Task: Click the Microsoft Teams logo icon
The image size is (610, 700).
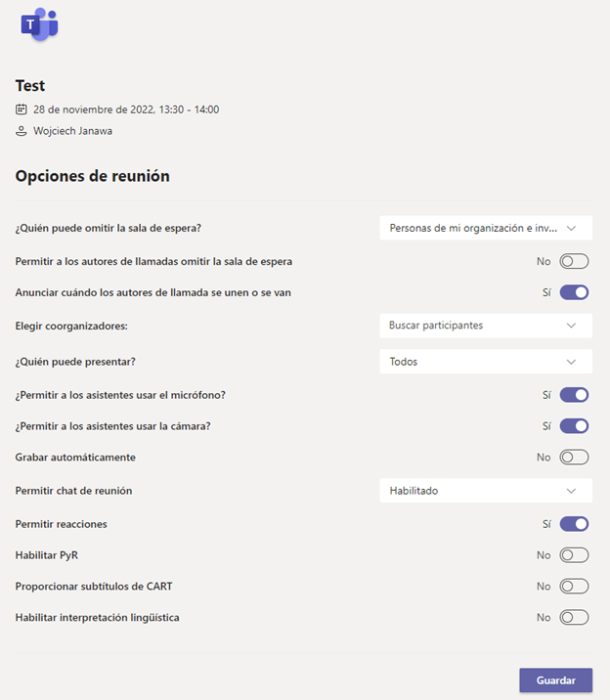Action: [x=39, y=24]
